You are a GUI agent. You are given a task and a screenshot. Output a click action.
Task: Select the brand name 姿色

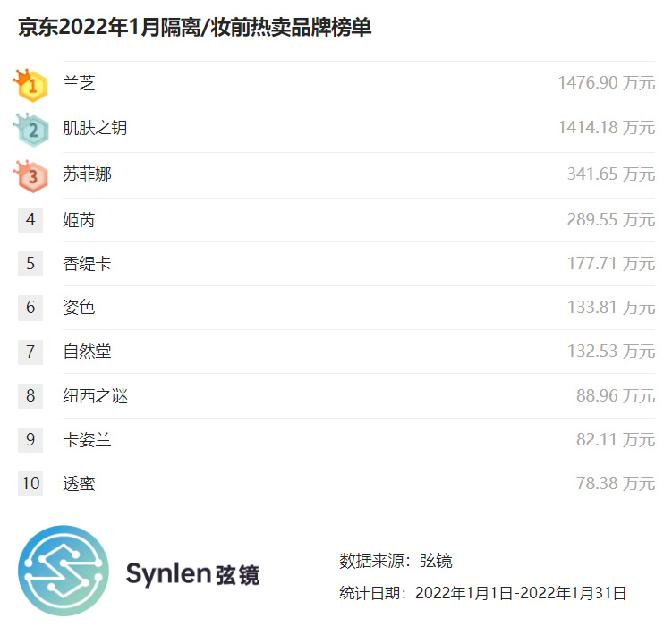tap(79, 308)
